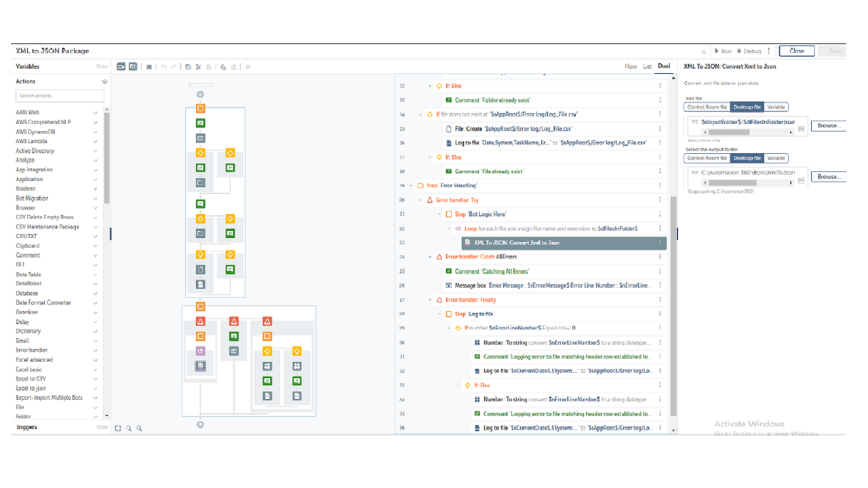Open options menu for line 23 XML To JSON

[x=660, y=243]
